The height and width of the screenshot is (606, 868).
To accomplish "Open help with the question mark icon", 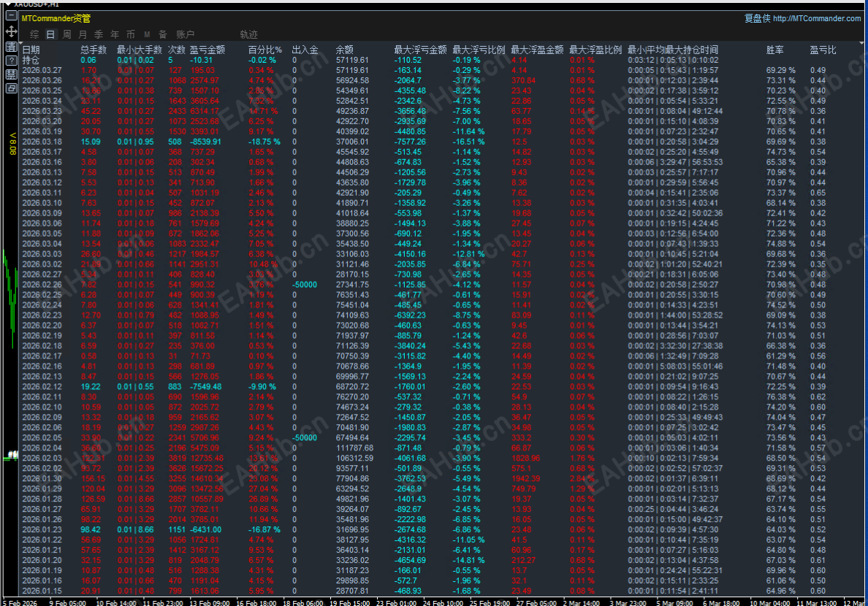I will pos(11,61).
